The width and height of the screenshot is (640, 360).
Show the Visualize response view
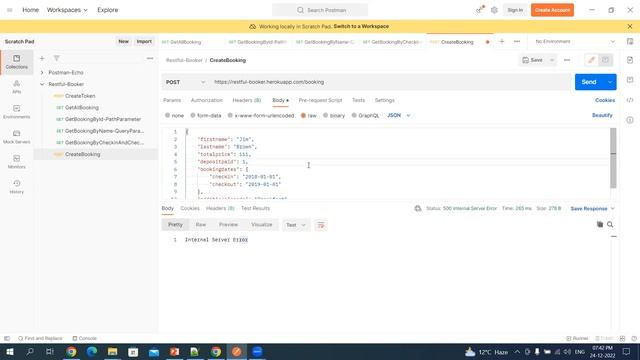pyautogui.click(x=262, y=225)
